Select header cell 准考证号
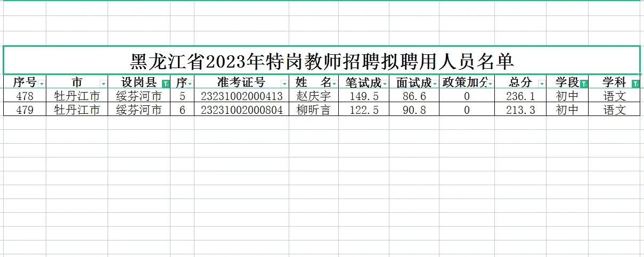Screen dimensions: 644x257 [241, 82]
